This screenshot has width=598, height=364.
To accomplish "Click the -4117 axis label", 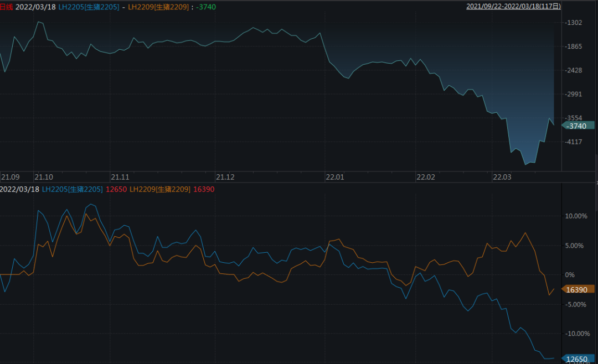I will 574,142.
